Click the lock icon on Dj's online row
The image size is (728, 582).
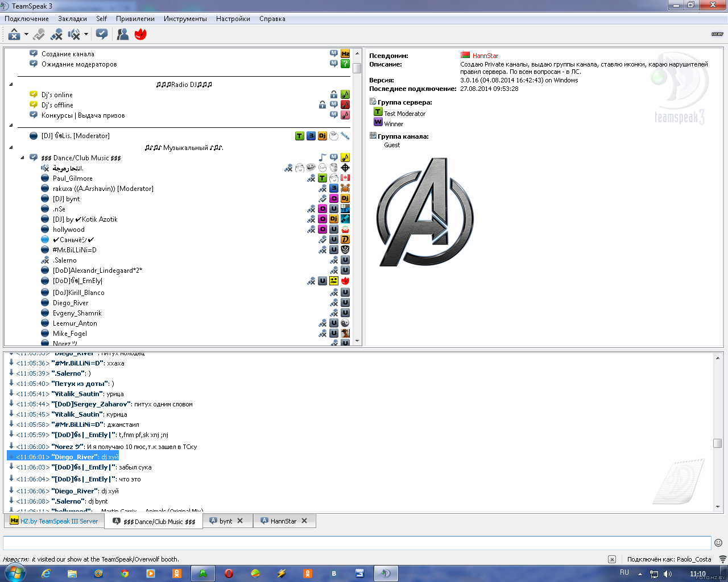[334, 94]
